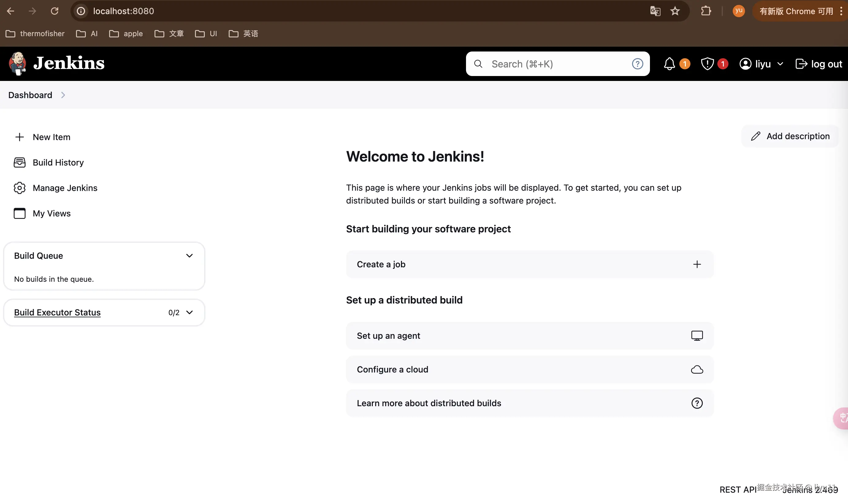Screen dimensions: 848x504
Task: Click the Add description button
Action: 790,136
